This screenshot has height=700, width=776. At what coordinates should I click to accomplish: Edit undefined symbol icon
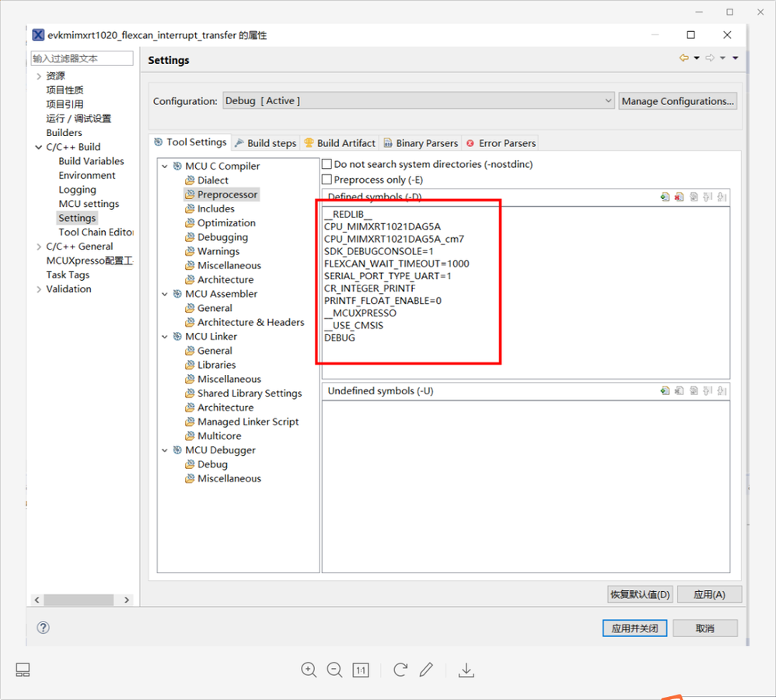click(694, 391)
